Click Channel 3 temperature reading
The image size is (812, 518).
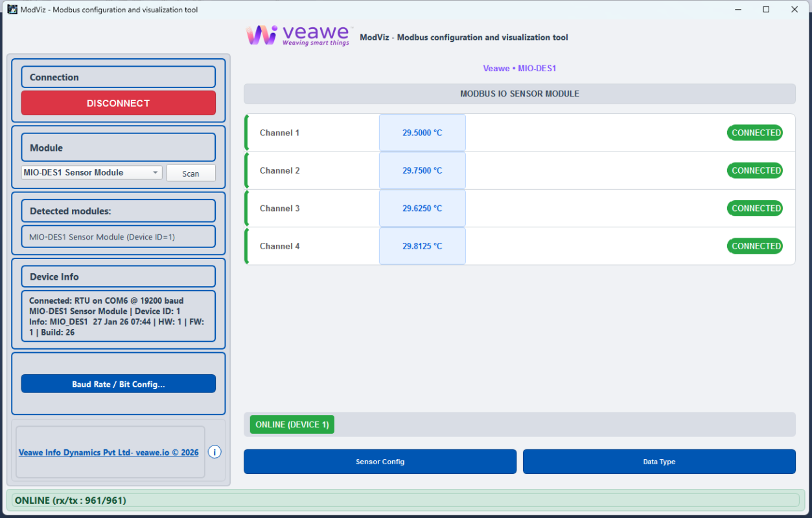pyautogui.click(x=422, y=208)
